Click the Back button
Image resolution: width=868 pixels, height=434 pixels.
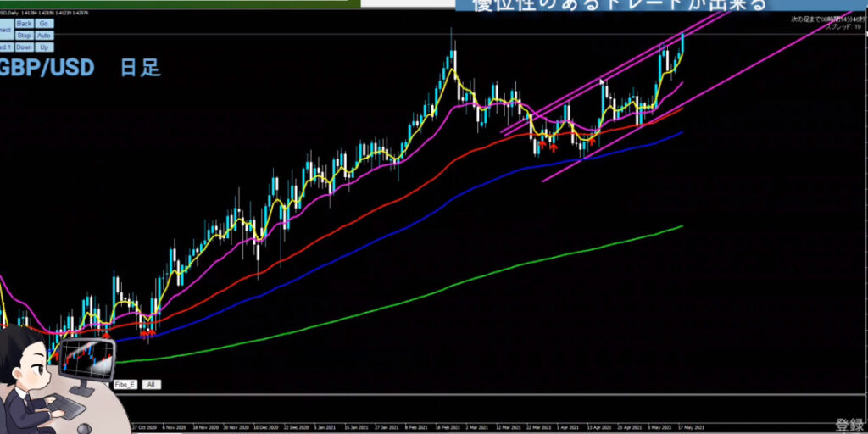24,23
